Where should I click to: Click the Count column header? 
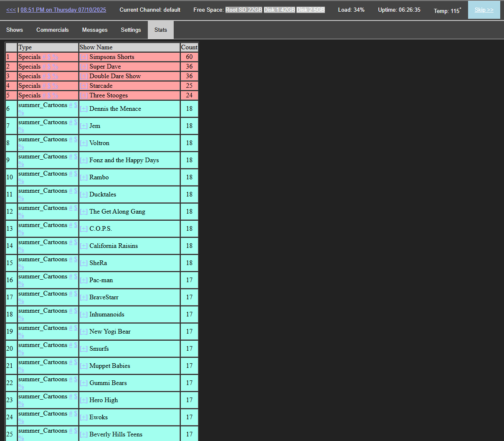pyautogui.click(x=189, y=47)
